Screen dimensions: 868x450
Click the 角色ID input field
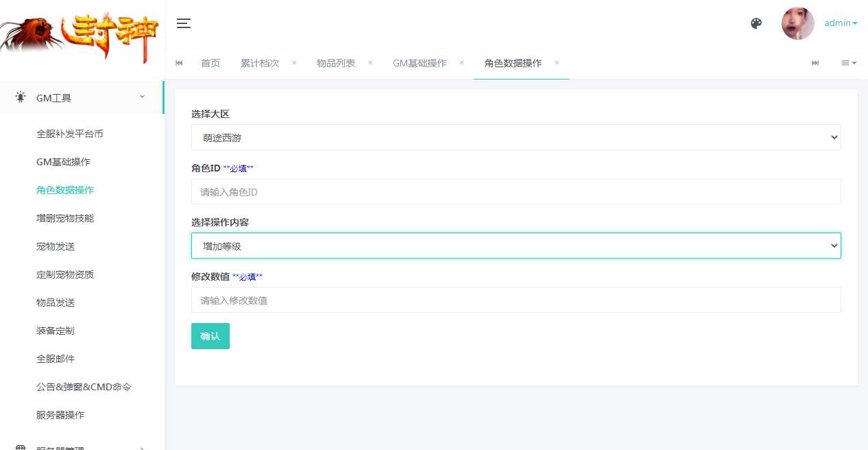[516, 192]
